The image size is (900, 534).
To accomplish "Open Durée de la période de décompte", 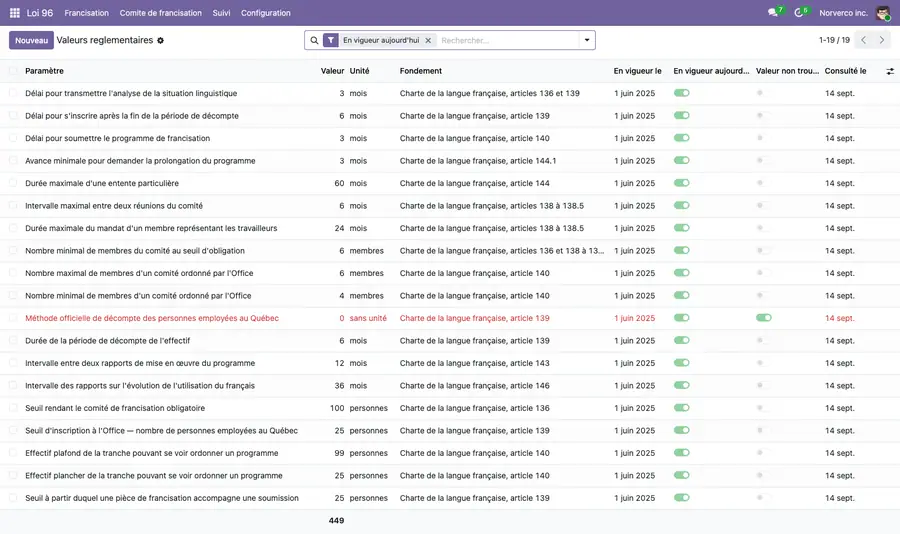I will click(107, 340).
